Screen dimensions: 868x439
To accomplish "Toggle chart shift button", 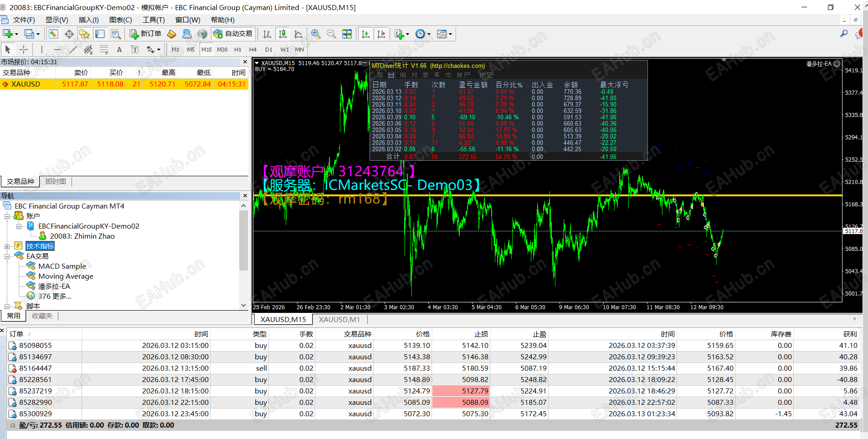I will [381, 34].
